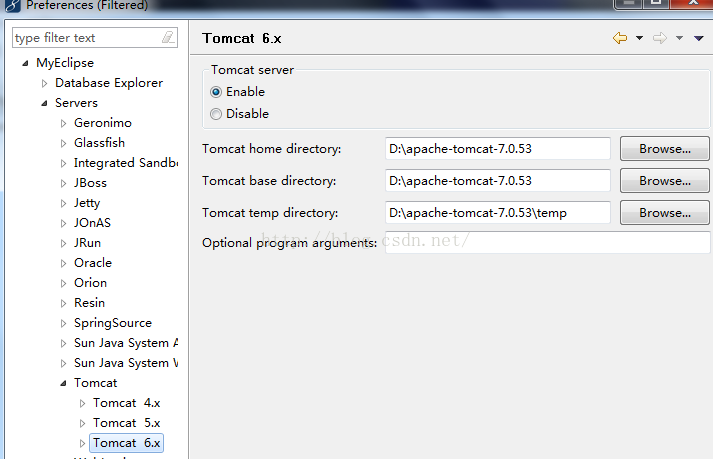The width and height of the screenshot is (713, 459).
Task: Click the back navigation arrow icon
Action: click(x=620, y=38)
